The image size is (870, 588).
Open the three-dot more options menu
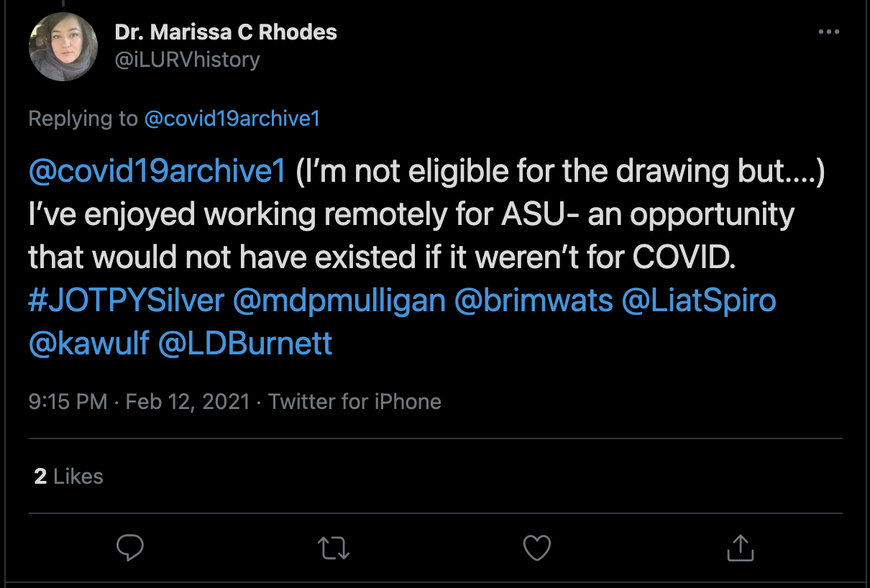pyautogui.click(x=828, y=32)
